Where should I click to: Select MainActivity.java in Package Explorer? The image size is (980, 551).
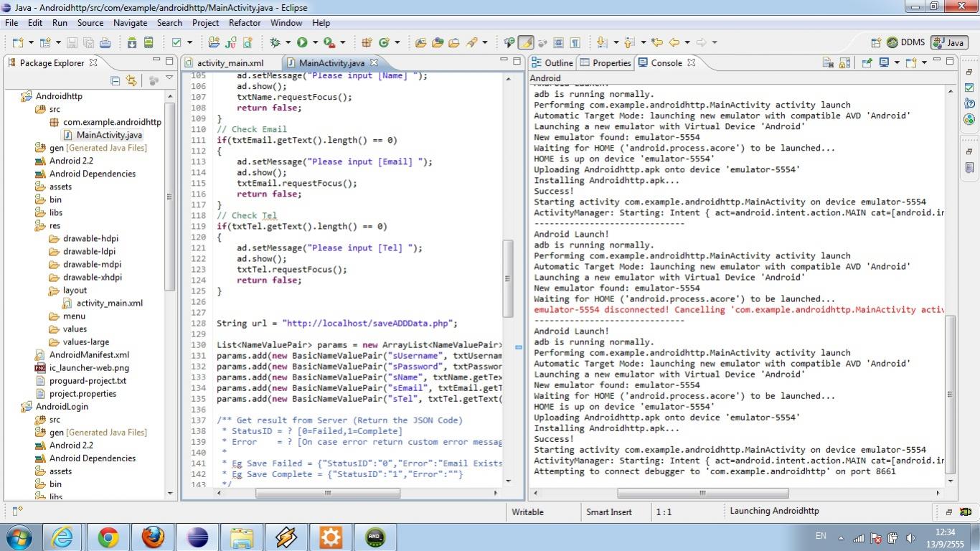pyautogui.click(x=103, y=135)
